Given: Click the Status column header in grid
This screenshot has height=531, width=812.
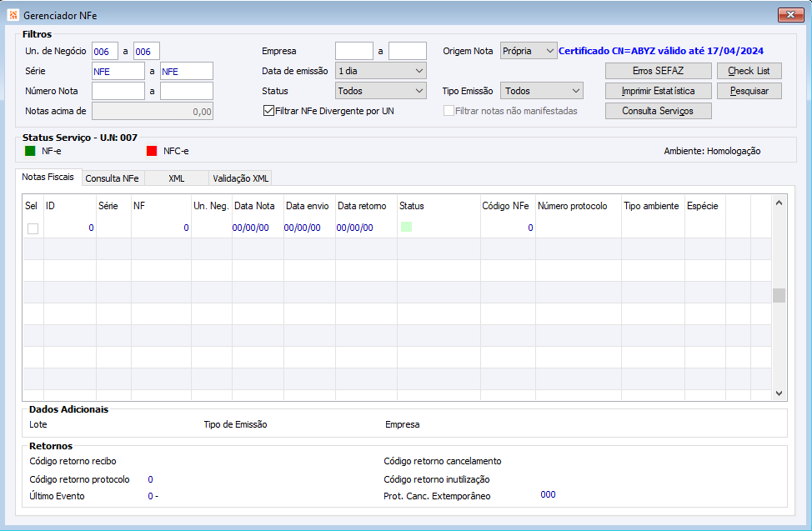Looking at the screenshot, I should pyautogui.click(x=439, y=206).
